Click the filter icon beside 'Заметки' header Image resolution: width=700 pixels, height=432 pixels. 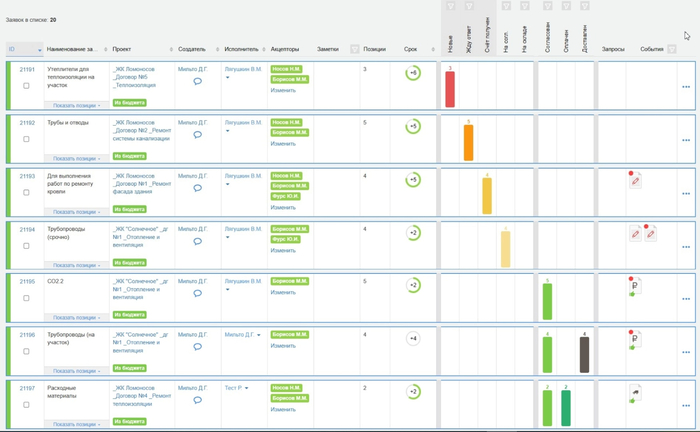354,49
